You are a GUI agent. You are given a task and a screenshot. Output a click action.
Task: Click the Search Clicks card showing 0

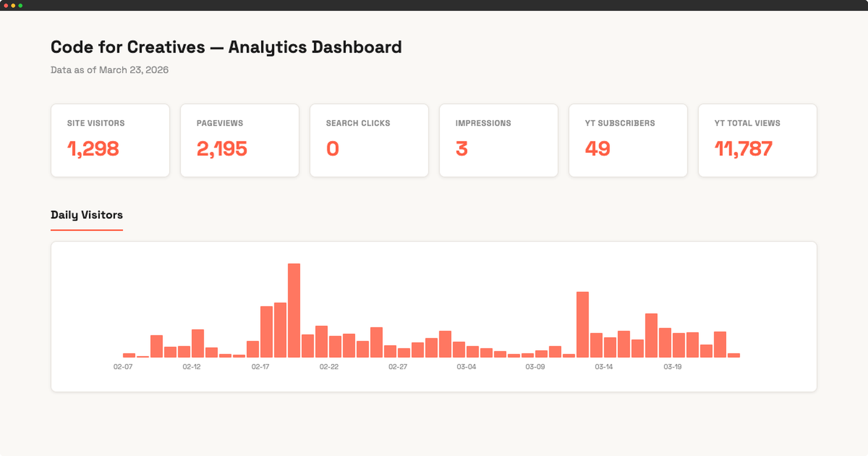click(x=369, y=140)
